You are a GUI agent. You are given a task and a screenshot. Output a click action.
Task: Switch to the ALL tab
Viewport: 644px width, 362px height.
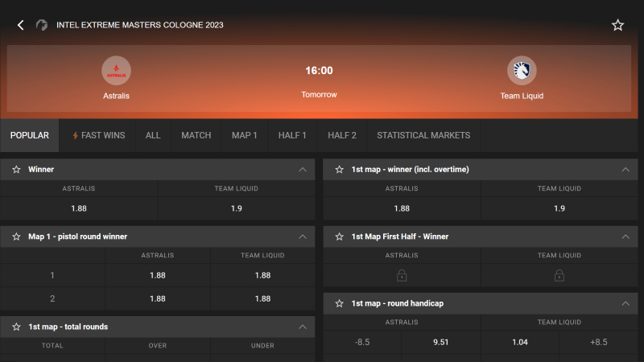pyautogui.click(x=153, y=135)
